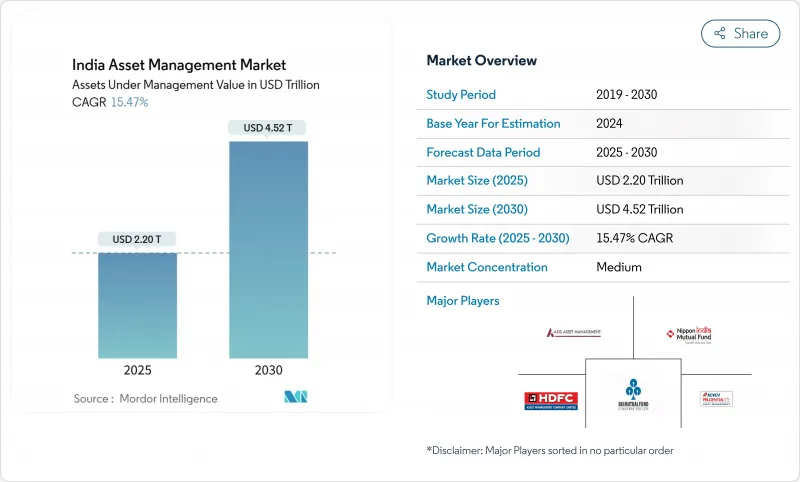Click the share network icon

(719, 33)
